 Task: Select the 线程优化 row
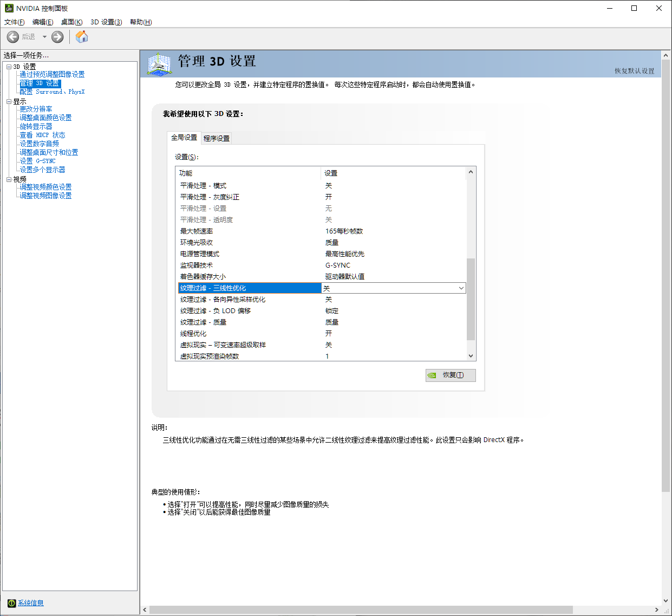[x=322, y=334]
